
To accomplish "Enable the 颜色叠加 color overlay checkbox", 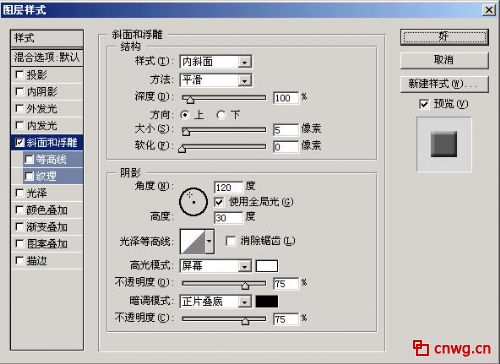I will pos(20,210).
